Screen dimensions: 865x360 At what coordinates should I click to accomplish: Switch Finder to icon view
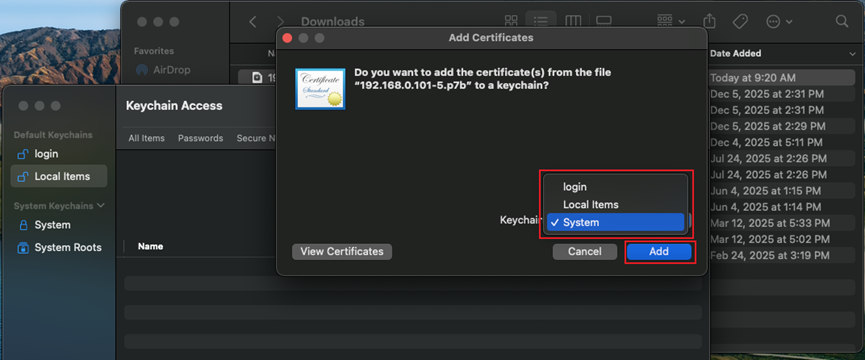[511, 22]
